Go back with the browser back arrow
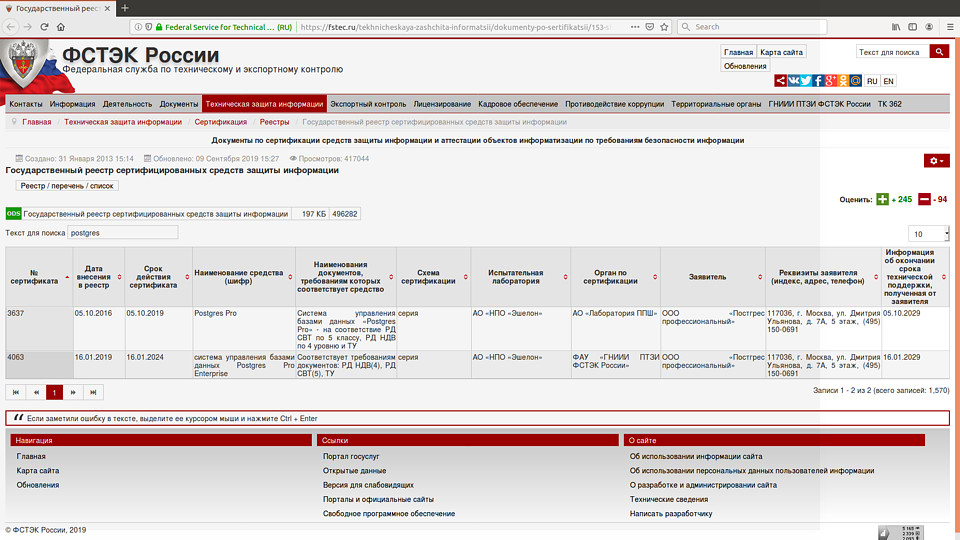 coord(10,27)
